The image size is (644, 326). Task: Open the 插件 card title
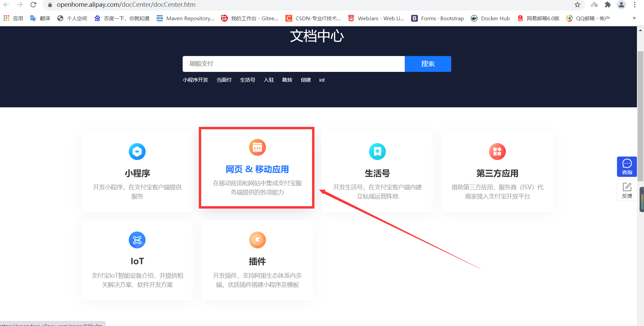(257, 262)
